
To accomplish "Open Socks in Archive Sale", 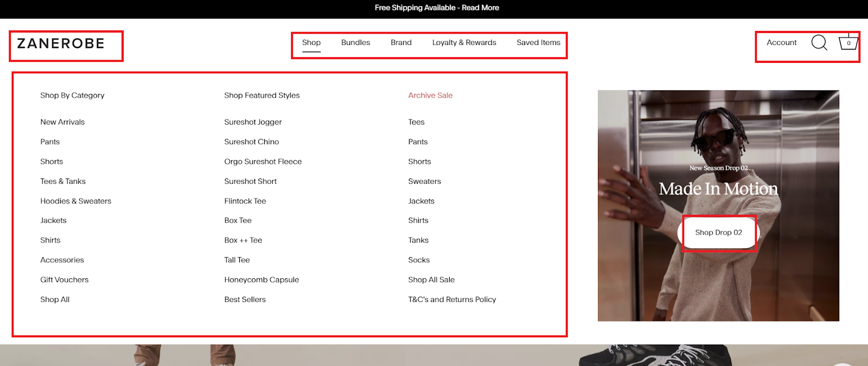I will (x=419, y=260).
